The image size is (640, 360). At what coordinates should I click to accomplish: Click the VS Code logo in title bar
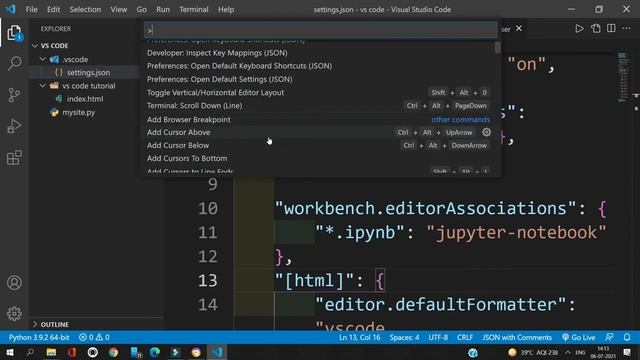tap(11, 9)
